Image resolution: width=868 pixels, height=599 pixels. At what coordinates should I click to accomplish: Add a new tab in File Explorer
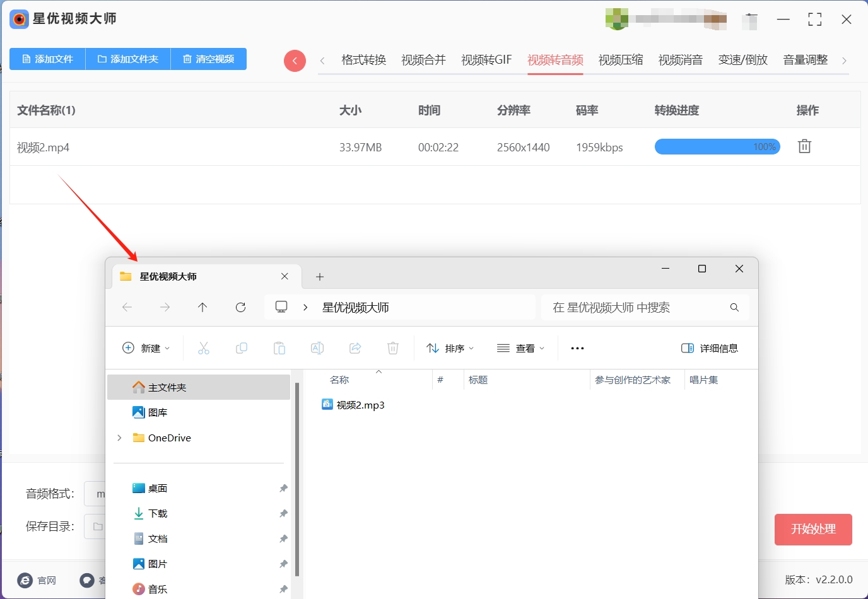(x=320, y=277)
